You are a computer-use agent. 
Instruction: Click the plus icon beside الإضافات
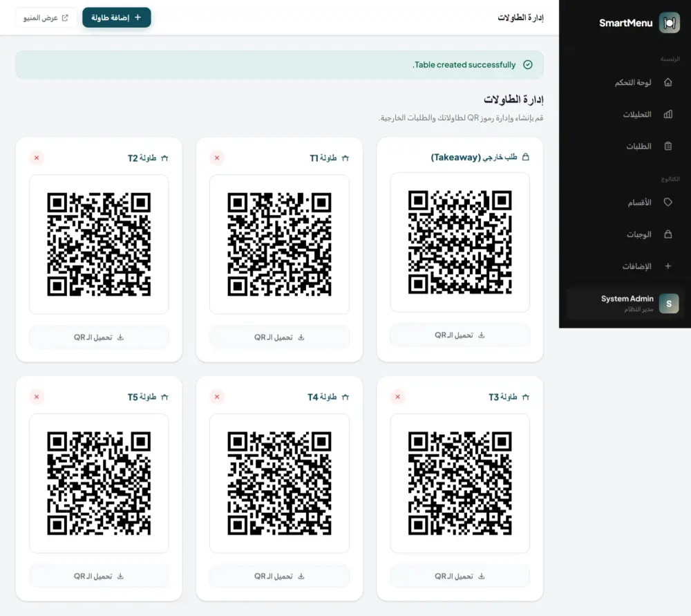[x=668, y=266]
